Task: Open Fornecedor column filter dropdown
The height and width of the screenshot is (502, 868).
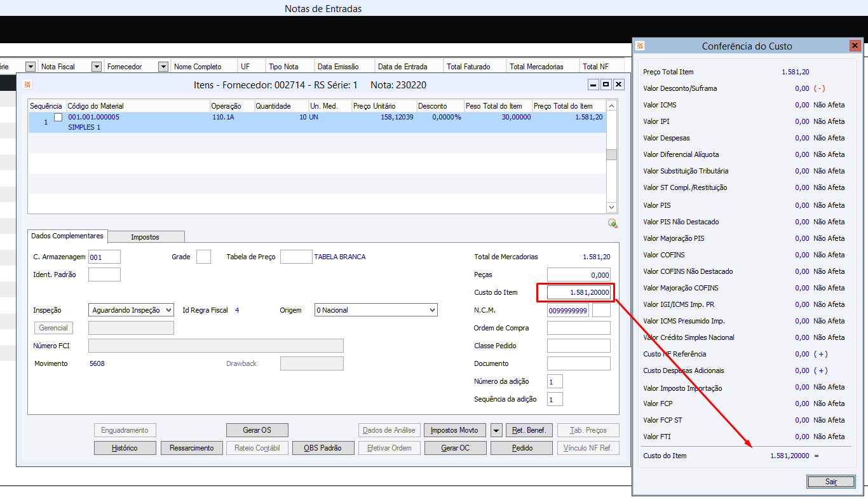Action: click(163, 66)
